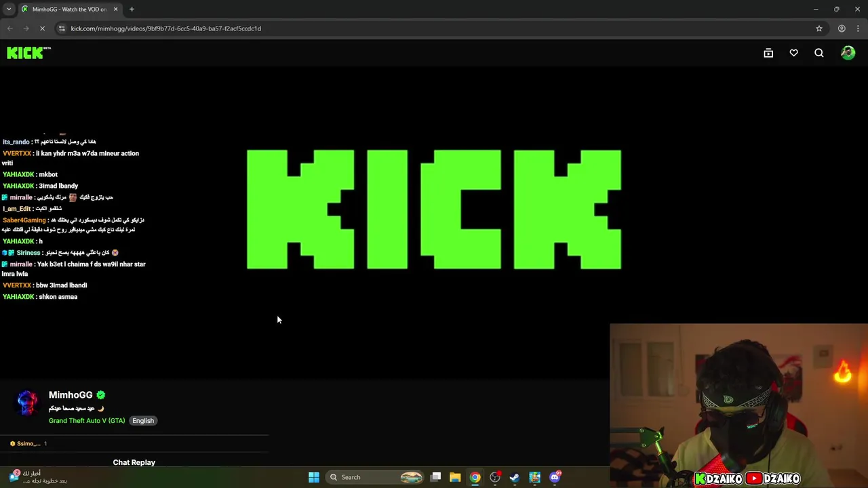Open the following heart icon
Screen dimensions: 868x488
793,53
